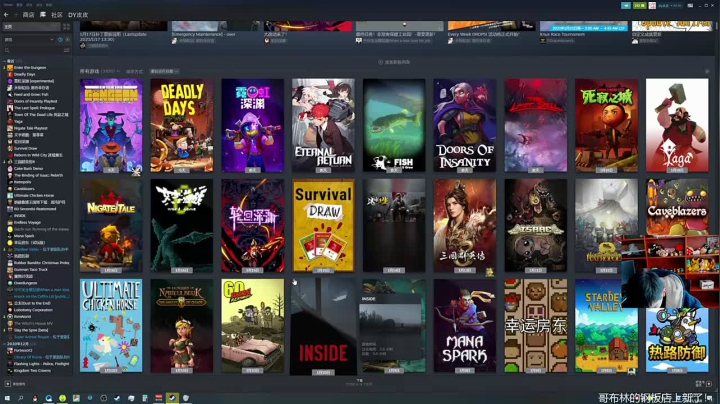This screenshot has height=404, width=720.
Task: Open the INSIDE game cover
Action: click(323, 326)
